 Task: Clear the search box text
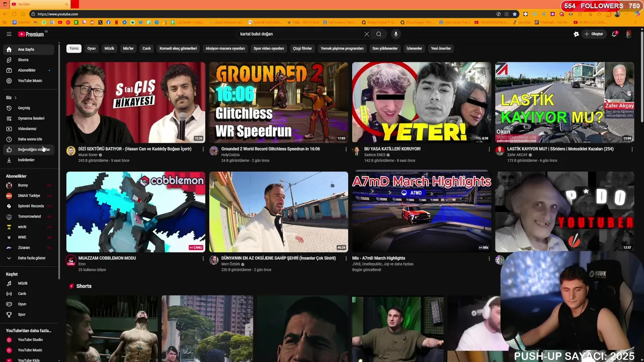point(366,34)
